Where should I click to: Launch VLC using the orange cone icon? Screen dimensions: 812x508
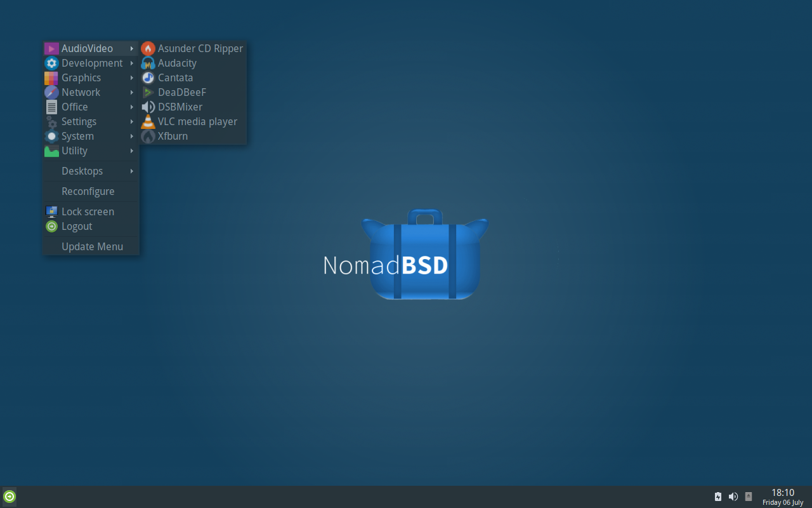[x=148, y=121]
